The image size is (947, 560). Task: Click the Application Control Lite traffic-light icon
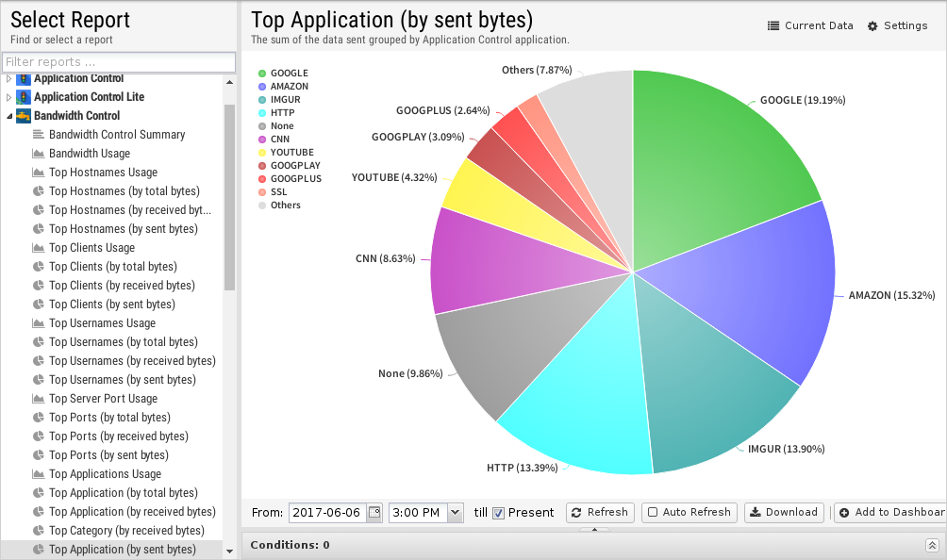point(24,96)
